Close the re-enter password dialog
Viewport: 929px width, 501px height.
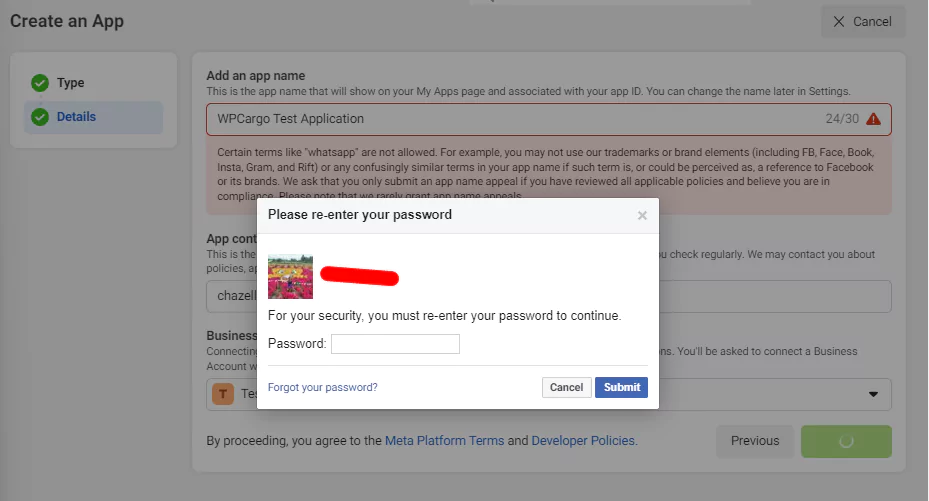point(642,215)
